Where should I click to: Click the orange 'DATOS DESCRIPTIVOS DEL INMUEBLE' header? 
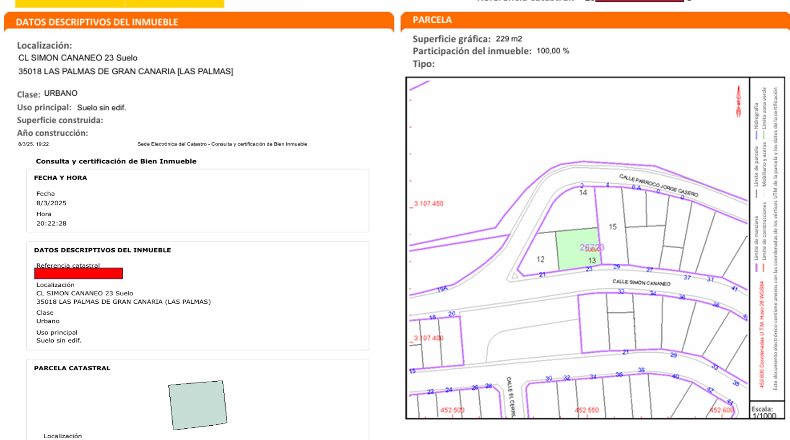tap(199, 22)
